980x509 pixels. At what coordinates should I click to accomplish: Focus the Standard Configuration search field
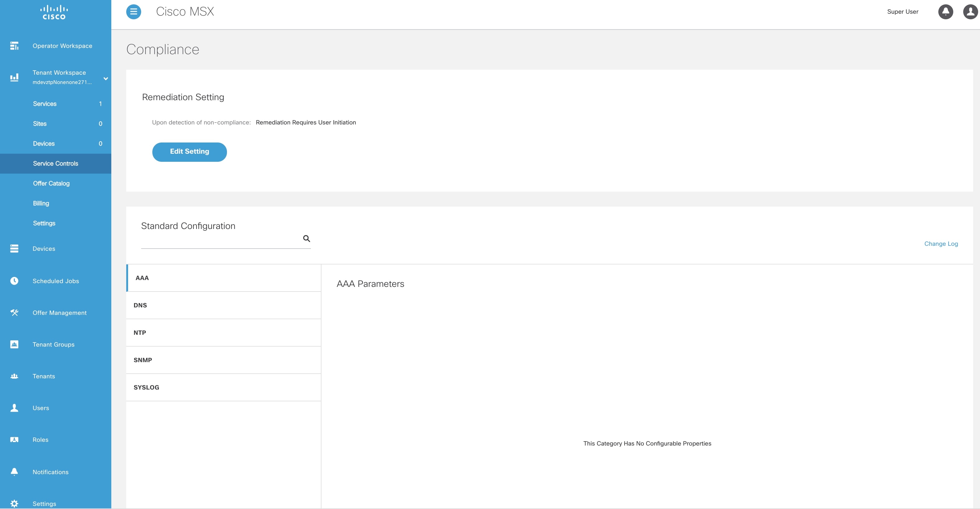(x=226, y=240)
